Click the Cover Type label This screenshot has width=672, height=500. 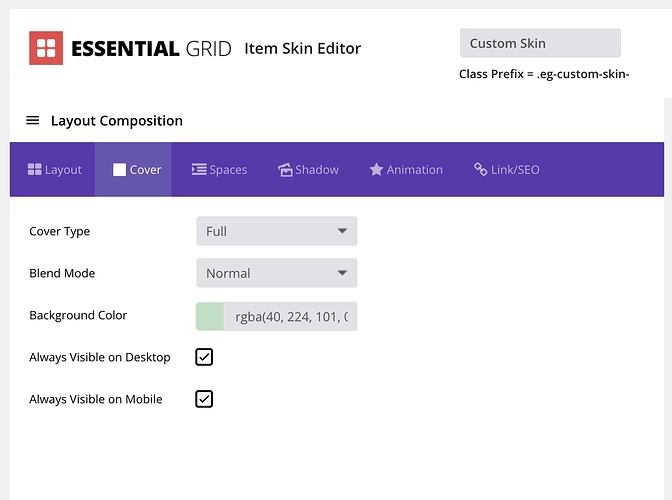click(60, 231)
